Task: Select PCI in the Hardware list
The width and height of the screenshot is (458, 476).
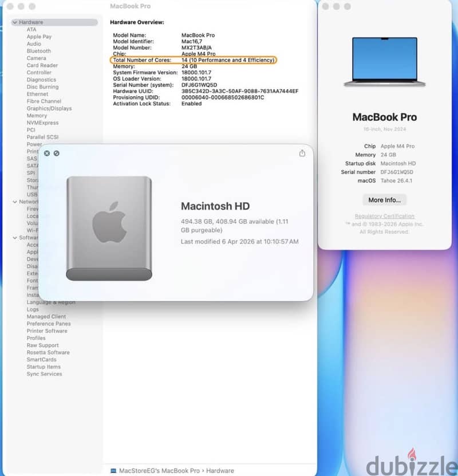Action: (31, 130)
